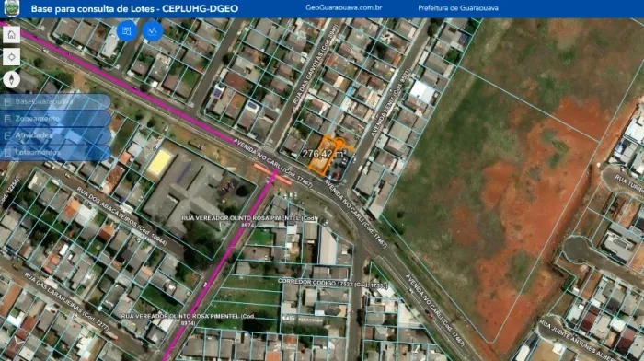
Task: Open the BaseGuarapuava panel tab
Action: pos(55,101)
